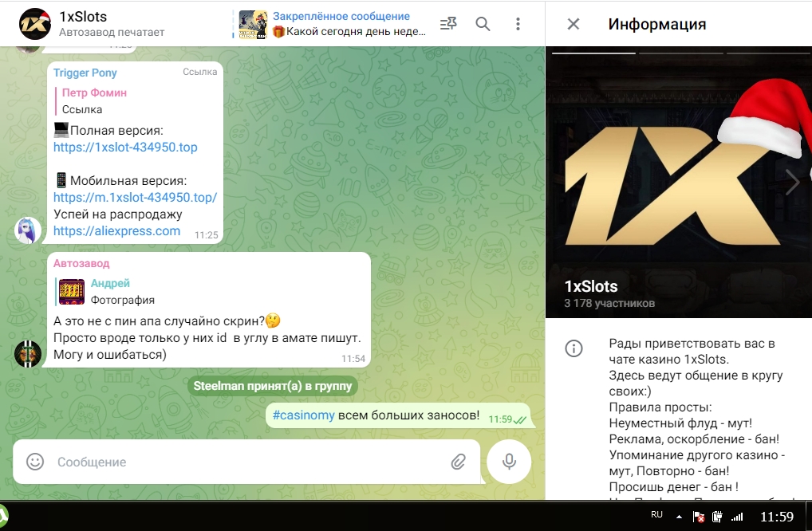Open the emoji picker smiley icon
The width and height of the screenshot is (812, 531).
[x=35, y=462]
